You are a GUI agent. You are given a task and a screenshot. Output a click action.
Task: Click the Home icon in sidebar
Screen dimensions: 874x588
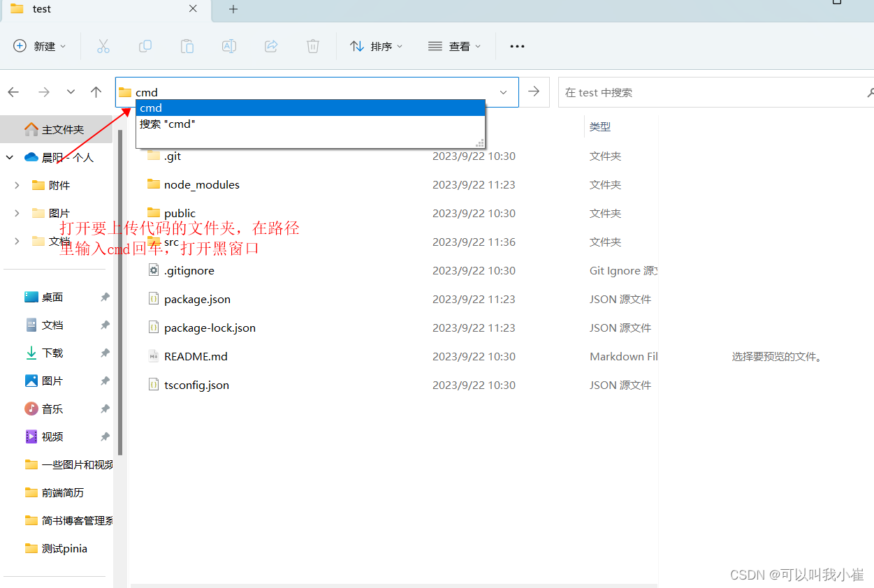(x=31, y=129)
